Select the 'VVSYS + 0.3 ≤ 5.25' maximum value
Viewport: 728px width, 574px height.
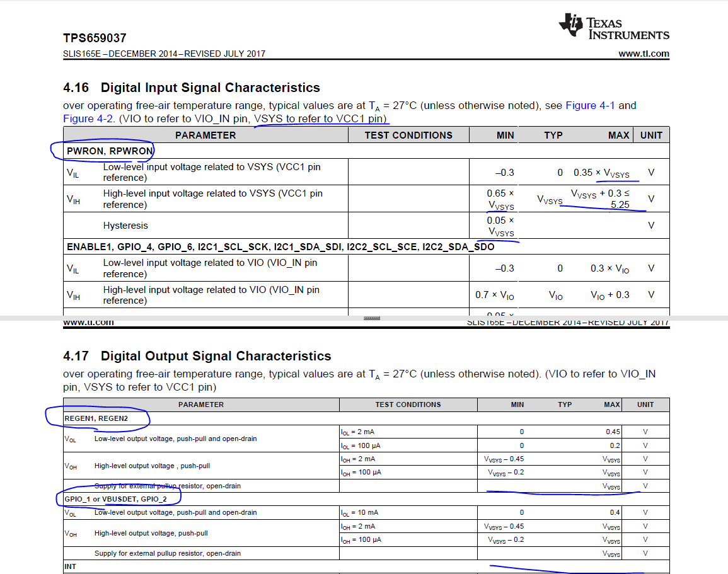pyautogui.click(x=600, y=199)
